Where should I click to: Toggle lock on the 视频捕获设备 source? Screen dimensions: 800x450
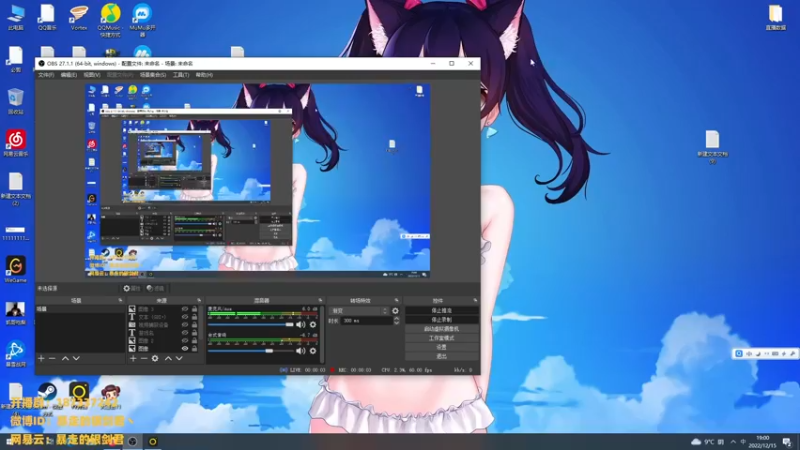click(x=194, y=324)
